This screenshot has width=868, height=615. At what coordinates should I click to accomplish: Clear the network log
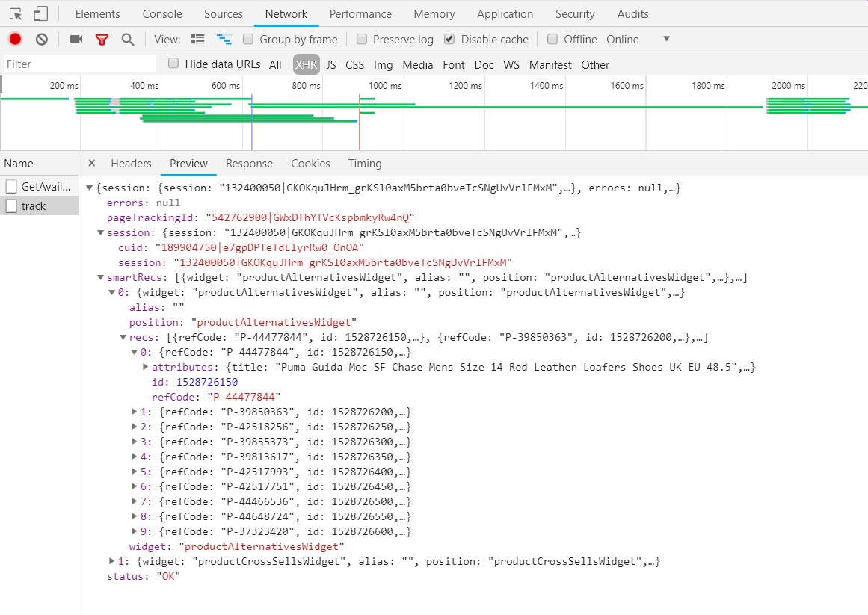pos(42,40)
